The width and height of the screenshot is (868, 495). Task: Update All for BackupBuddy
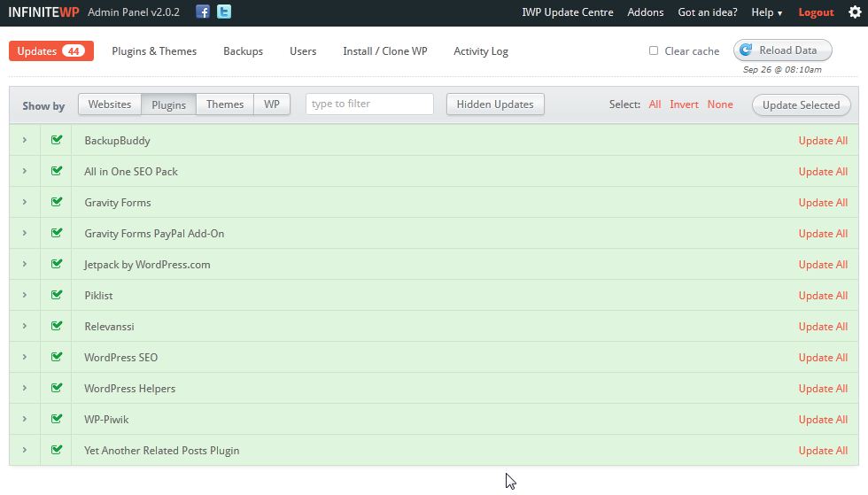[x=823, y=141]
